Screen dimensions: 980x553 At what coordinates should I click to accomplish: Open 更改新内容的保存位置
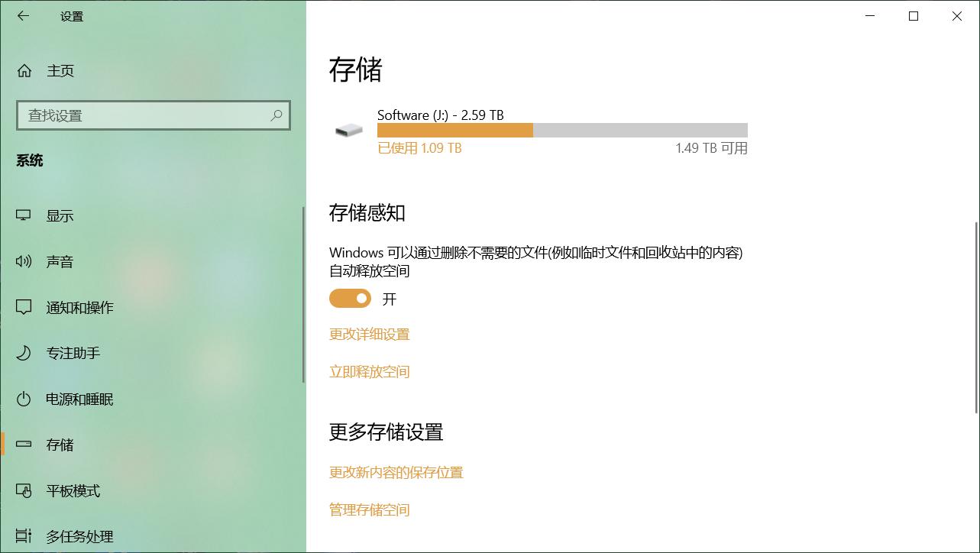[x=396, y=473]
